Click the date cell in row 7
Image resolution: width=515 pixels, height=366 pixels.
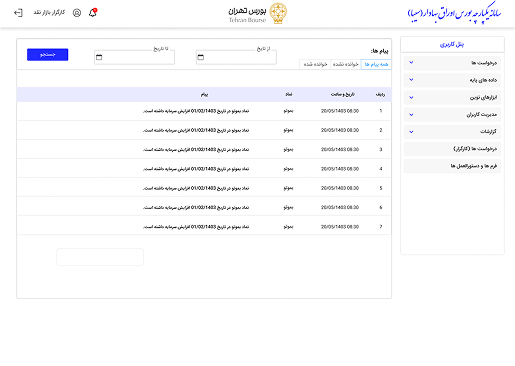point(340,227)
